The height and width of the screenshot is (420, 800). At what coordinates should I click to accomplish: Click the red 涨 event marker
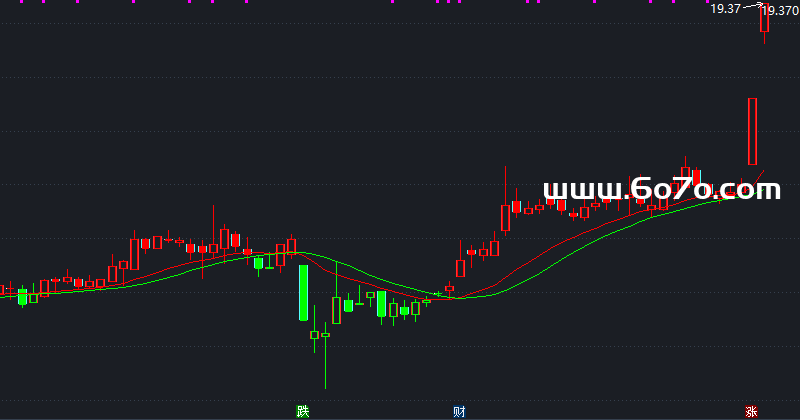(752, 411)
